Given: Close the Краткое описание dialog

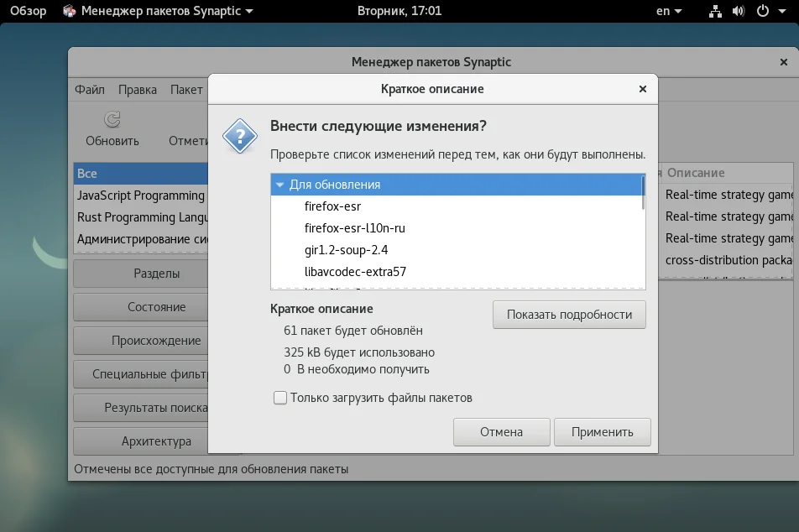Looking at the screenshot, I should tap(643, 89).
